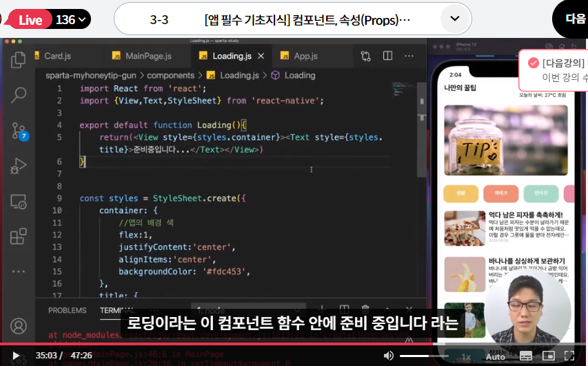Show additional views ellipsis in activity bar
Screen dimensions: 588x366
[18, 271]
